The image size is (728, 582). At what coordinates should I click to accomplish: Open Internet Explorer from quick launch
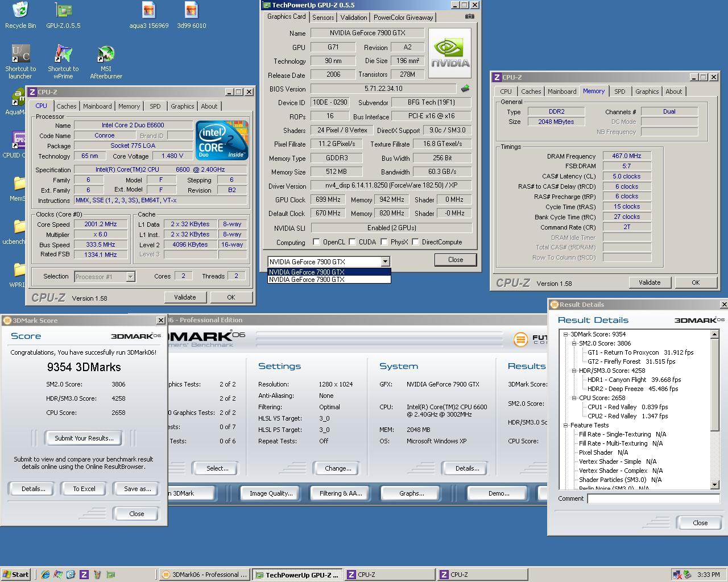point(45,575)
